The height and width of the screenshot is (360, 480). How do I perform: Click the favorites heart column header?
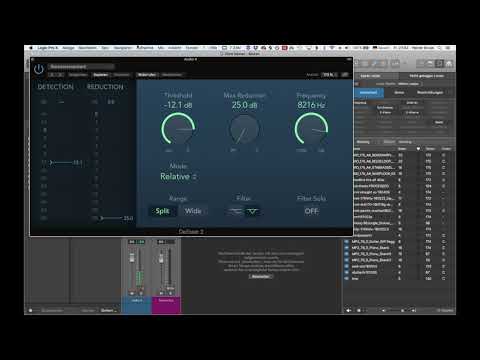click(x=418, y=149)
